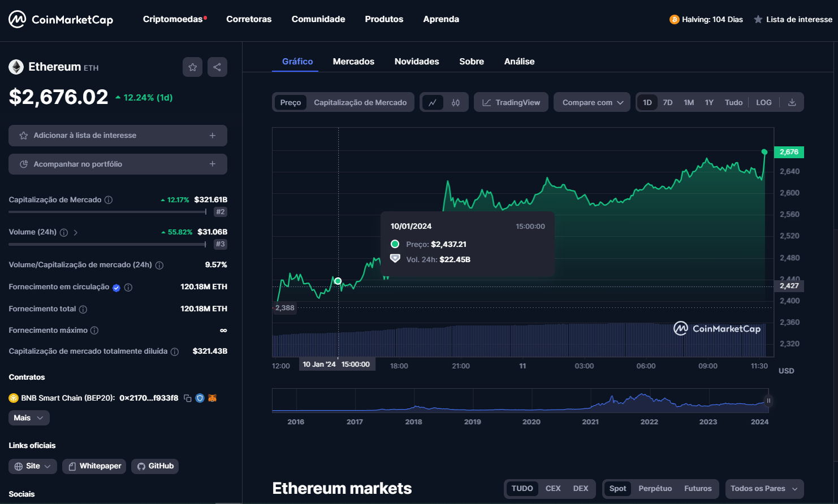Open info for Capitalização de mercado totalmente diluída
Viewport: 838px width, 504px height.
pyautogui.click(x=175, y=351)
